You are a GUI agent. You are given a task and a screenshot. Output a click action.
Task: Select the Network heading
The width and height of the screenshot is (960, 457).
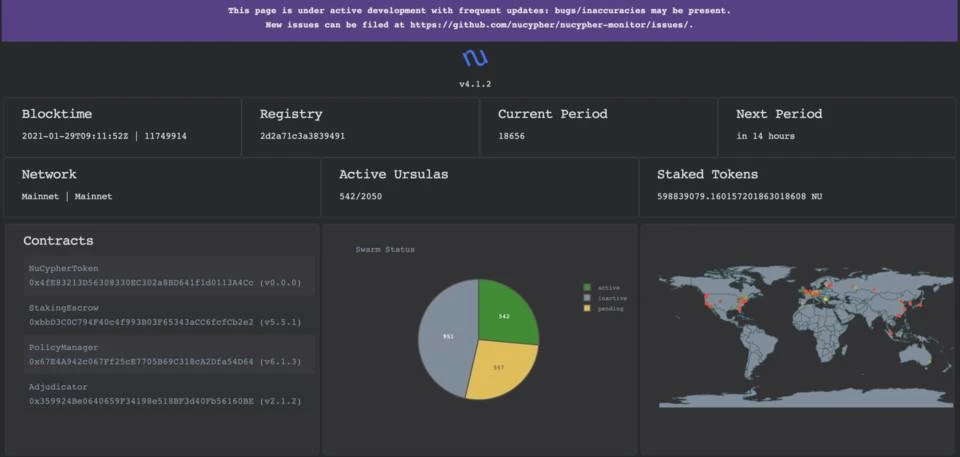click(49, 175)
